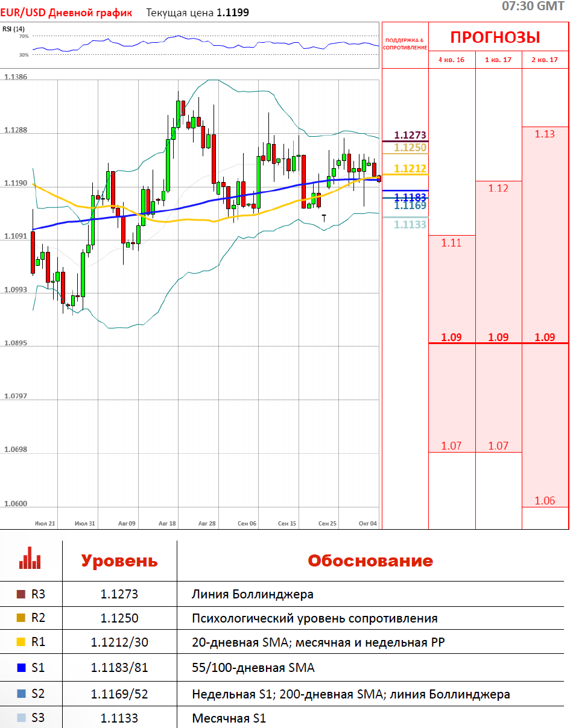Select the gold R2 color swatch
The width and height of the screenshot is (576, 728).
[21, 618]
